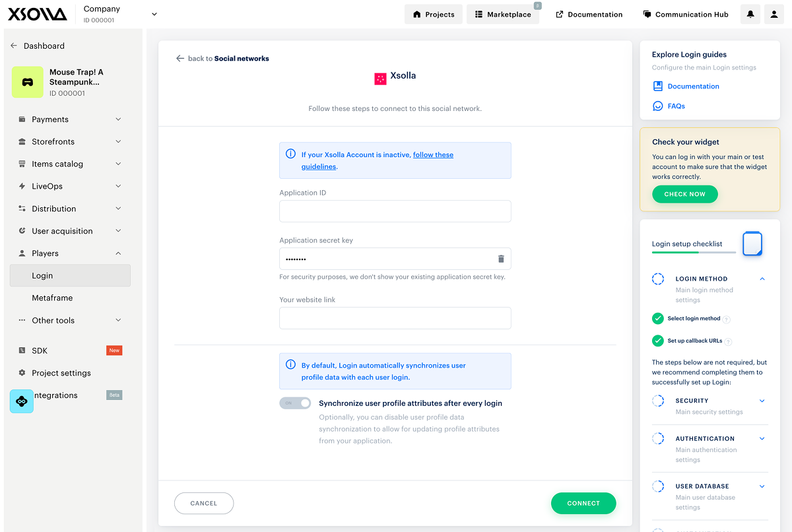This screenshot has width=792, height=532.
Task: Open Metaframe in the sidebar
Action: pos(52,298)
